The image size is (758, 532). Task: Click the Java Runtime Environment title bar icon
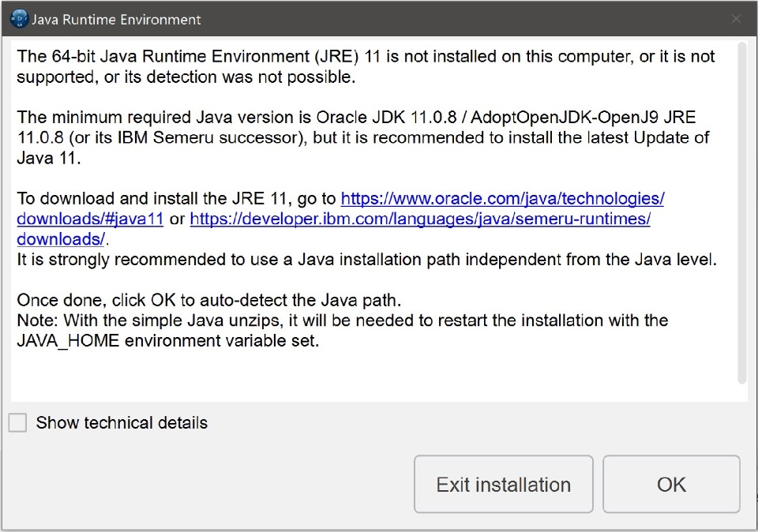tap(19, 19)
